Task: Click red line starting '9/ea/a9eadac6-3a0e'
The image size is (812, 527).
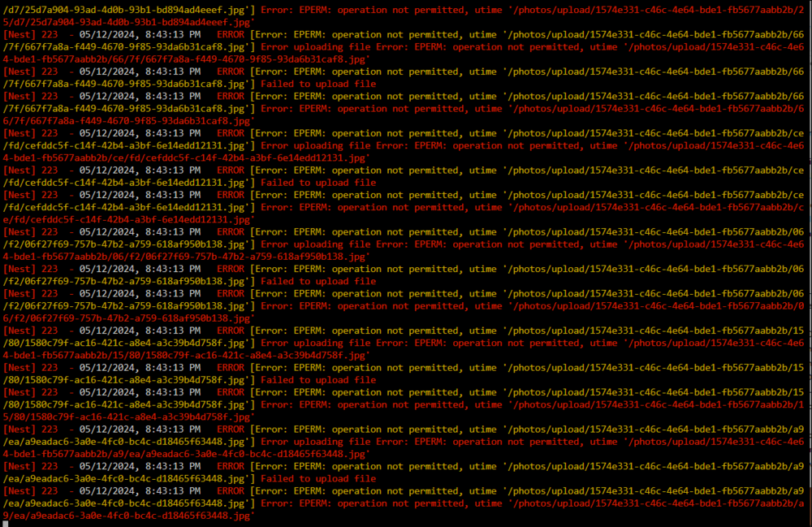Action: click(x=128, y=516)
